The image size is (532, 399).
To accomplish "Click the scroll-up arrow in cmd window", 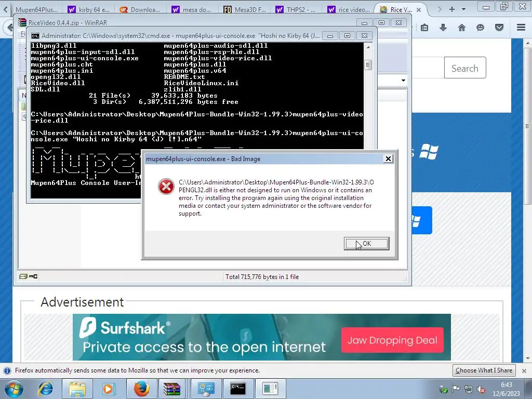I will point(368,47).
